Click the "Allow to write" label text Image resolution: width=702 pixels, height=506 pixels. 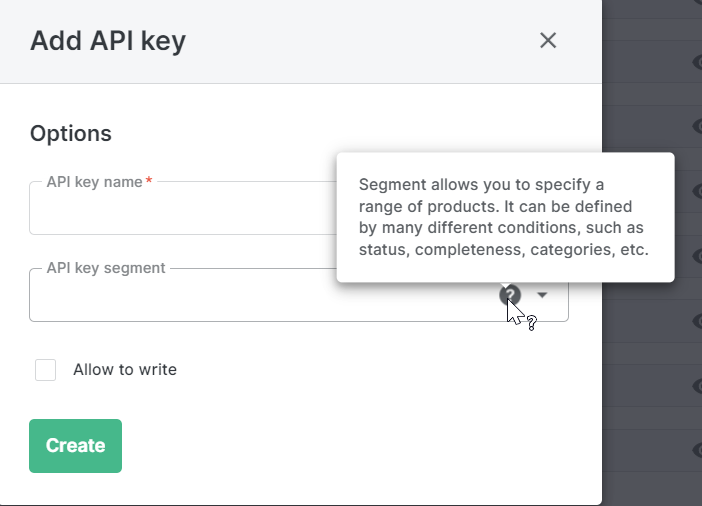coord(125,370)
